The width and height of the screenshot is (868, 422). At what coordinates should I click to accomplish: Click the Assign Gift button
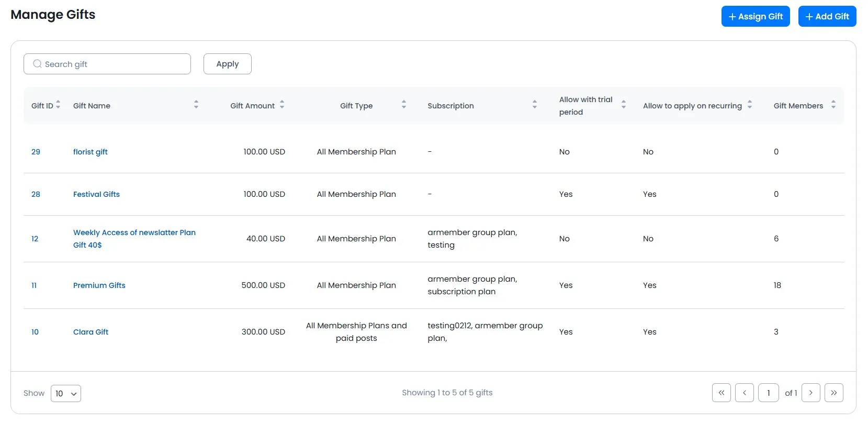756,16
